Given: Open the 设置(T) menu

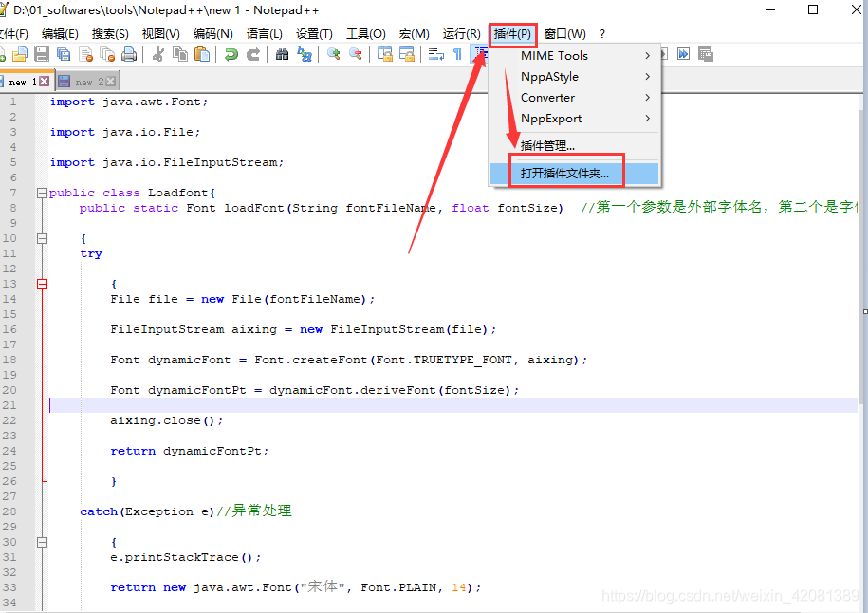Looking at the screenshot, I should [x=314, y=34].
